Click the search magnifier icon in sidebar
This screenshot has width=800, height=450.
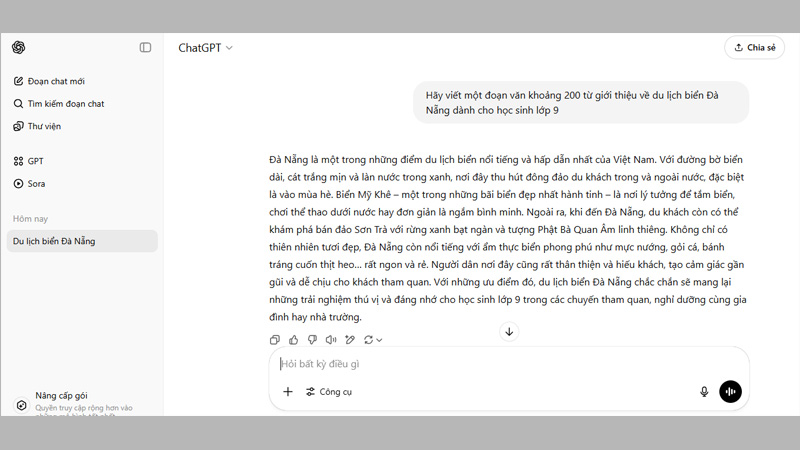(x=18, y=104)
